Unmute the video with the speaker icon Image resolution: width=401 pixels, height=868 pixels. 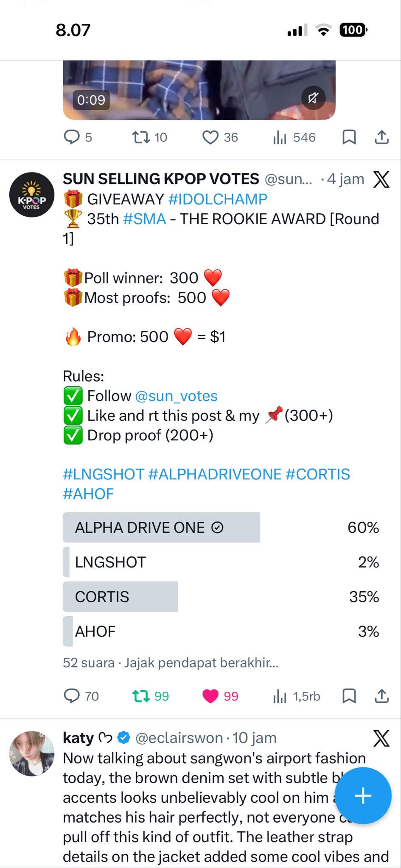313,98
